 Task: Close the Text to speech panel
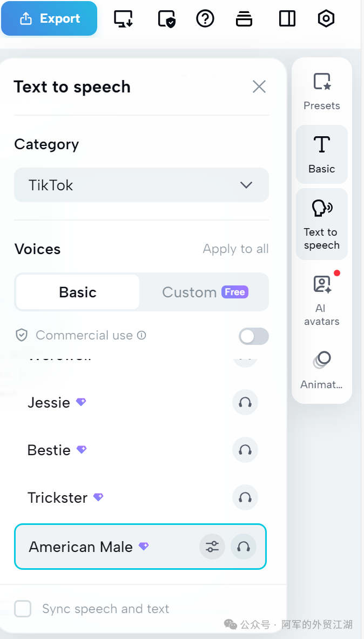[x=259, y=86]
